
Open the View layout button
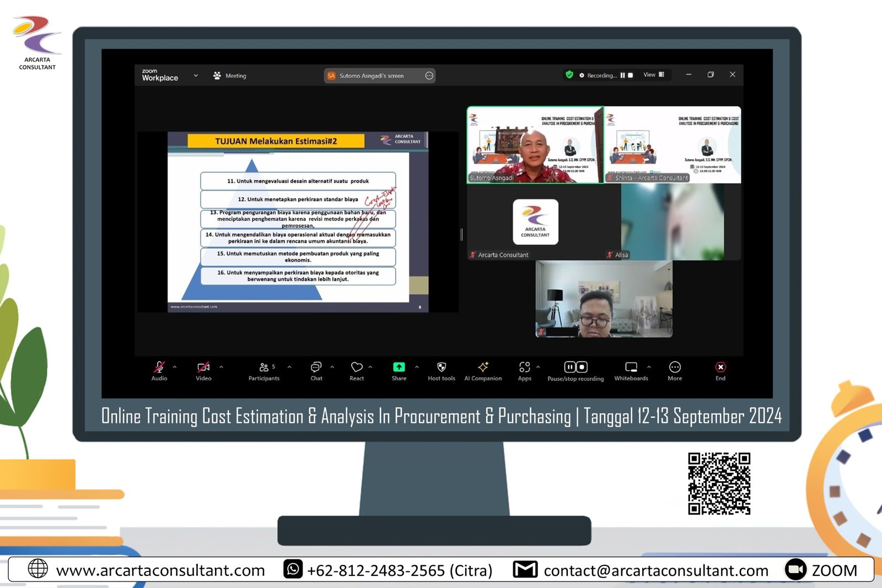click(654, 75)
